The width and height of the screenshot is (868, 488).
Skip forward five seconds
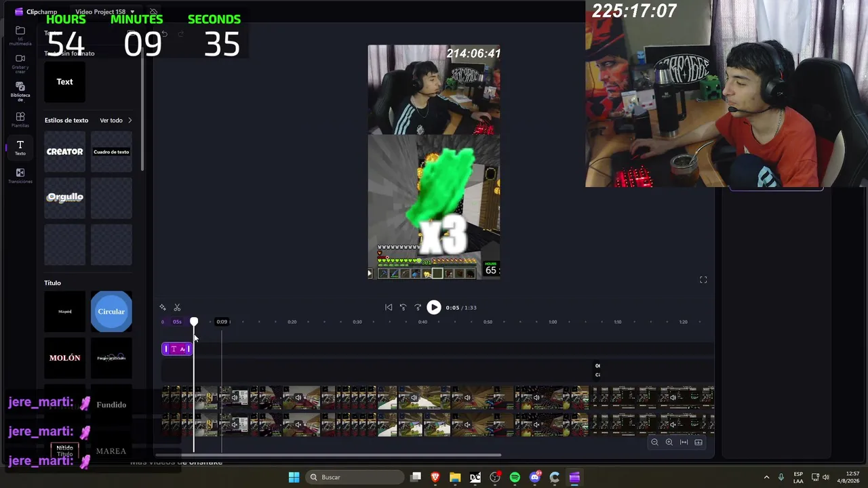coord(418,308)
